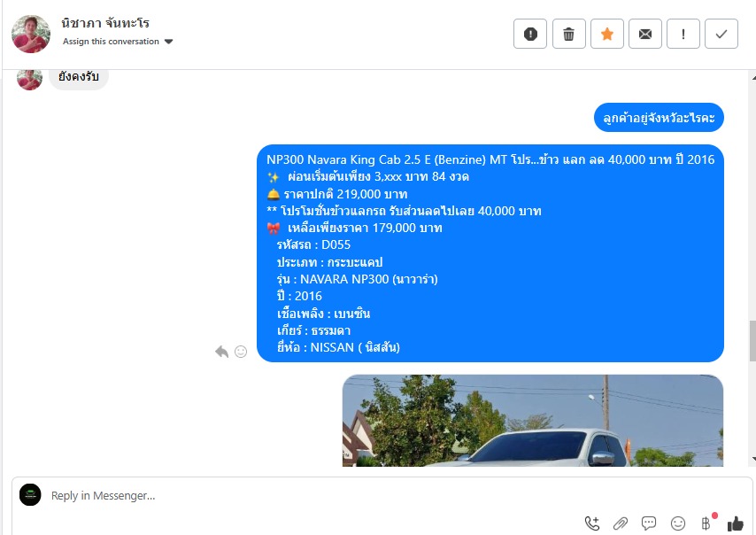
Task: Open customer name นิชาภา จันทะโร profile
Action: [105, 23]
